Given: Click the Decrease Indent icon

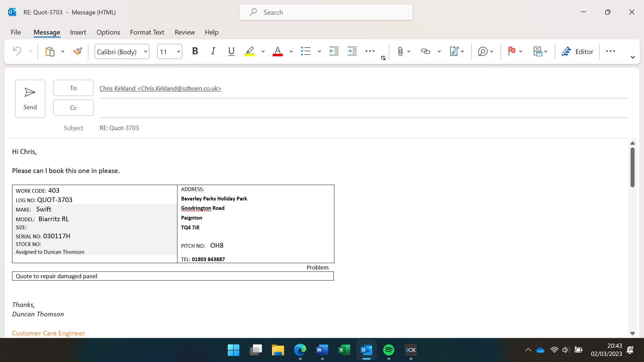Looking at the screenshot, I should click(334, 51).
